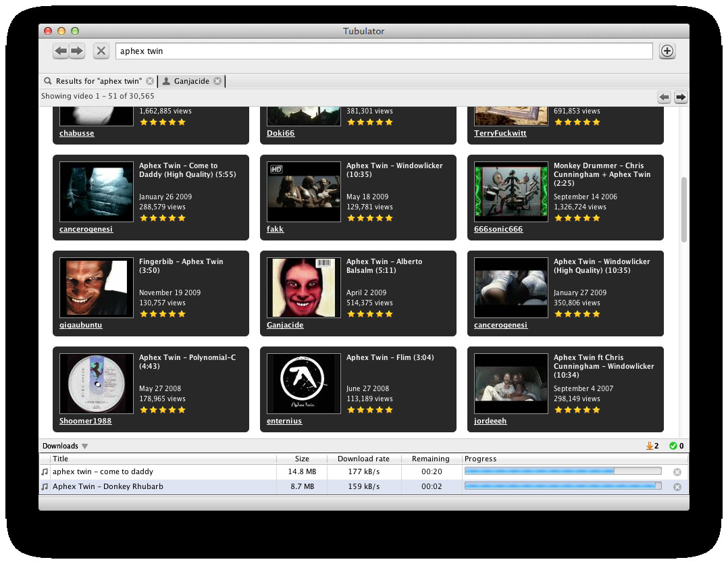This screenshot has height=564, width=728.
Task: Click star rating of Monkey Drummer video
Action: tap(577, 218)
